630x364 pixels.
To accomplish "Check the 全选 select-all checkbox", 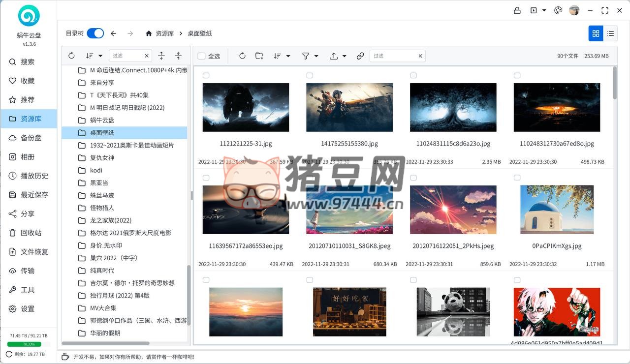I will pos(201,56).
